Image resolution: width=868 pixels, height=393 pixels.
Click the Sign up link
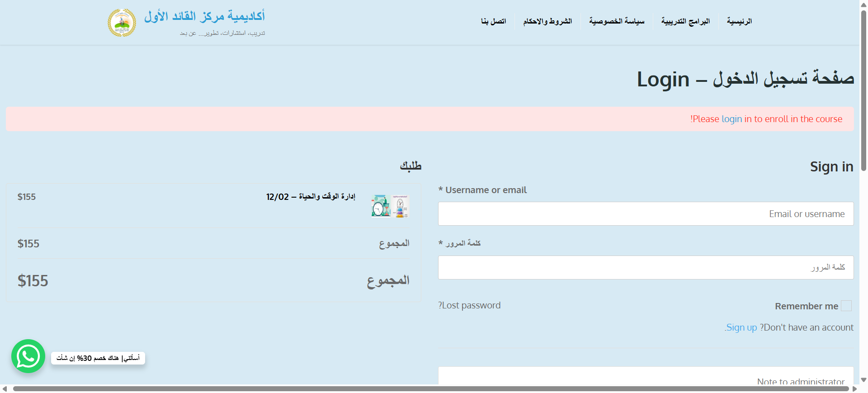[741, 327]
